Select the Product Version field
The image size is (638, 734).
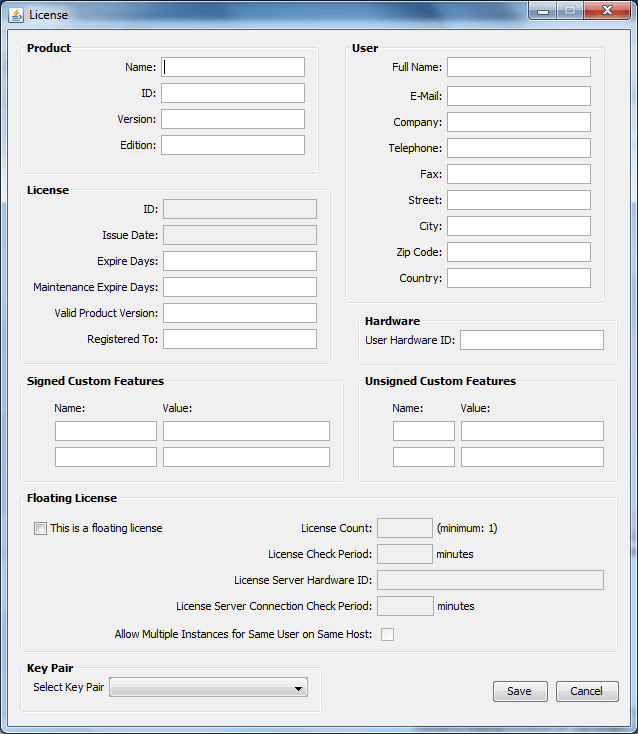233,119
